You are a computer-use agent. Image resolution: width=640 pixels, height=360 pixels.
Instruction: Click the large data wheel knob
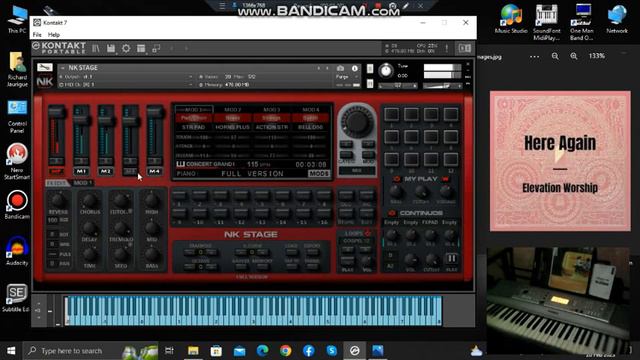tap(357, 121)
